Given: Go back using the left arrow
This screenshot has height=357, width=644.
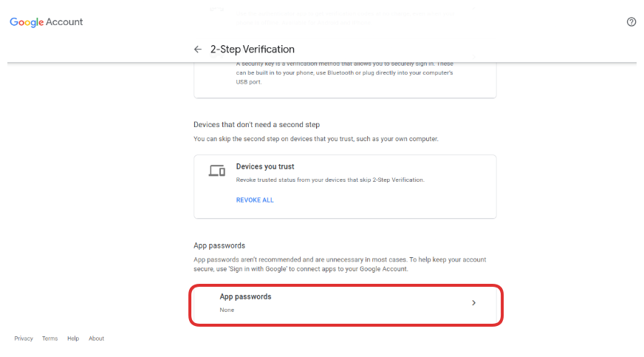Looking at the screenshot, I should point(197,50).
